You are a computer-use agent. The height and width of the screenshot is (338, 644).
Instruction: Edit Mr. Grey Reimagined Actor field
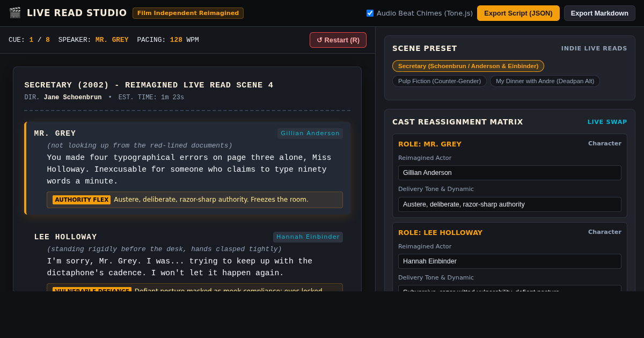point(510,173)
